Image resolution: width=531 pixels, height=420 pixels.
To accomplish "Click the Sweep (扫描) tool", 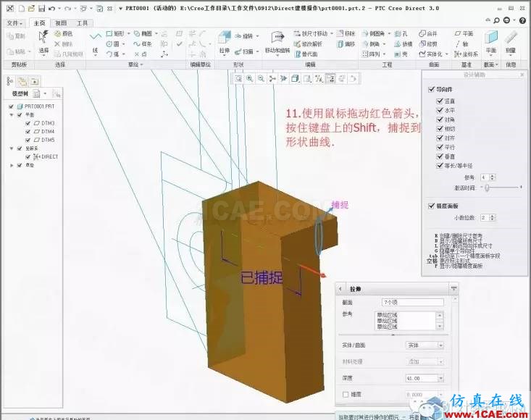I will tap(244, 51).
